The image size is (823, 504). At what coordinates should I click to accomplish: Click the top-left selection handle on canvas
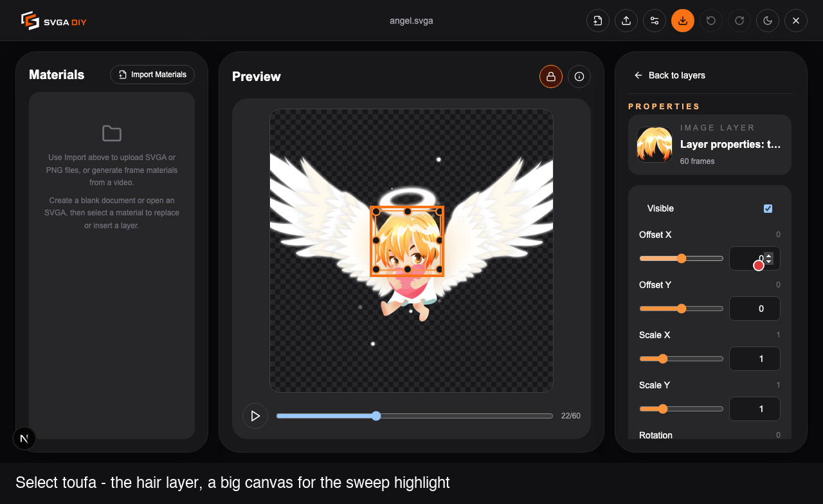pos(376,212)
